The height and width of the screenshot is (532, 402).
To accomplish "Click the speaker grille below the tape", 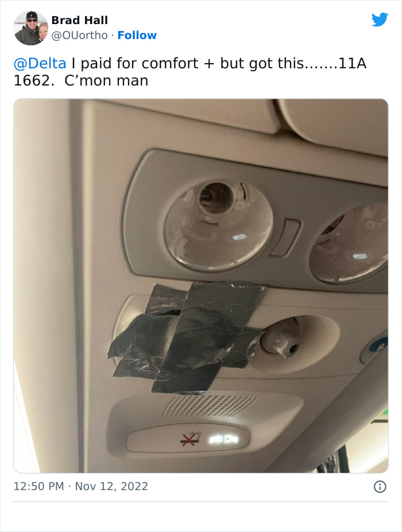I will pos(209,406).
